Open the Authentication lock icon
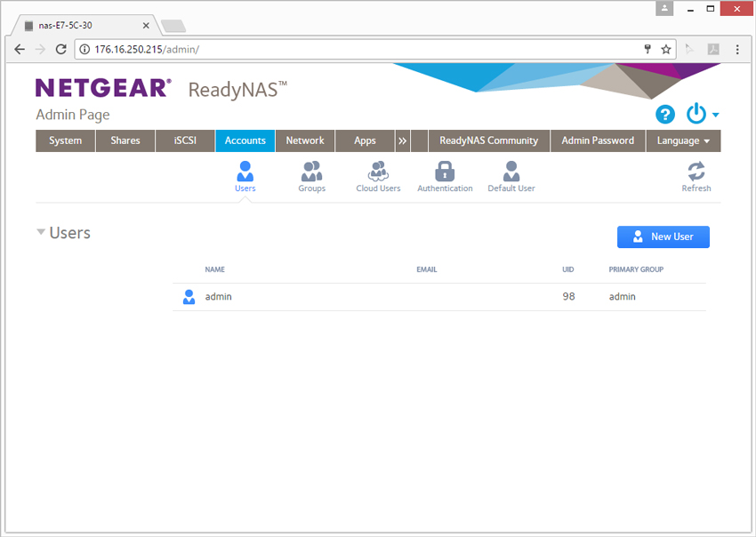 point(445,172)
